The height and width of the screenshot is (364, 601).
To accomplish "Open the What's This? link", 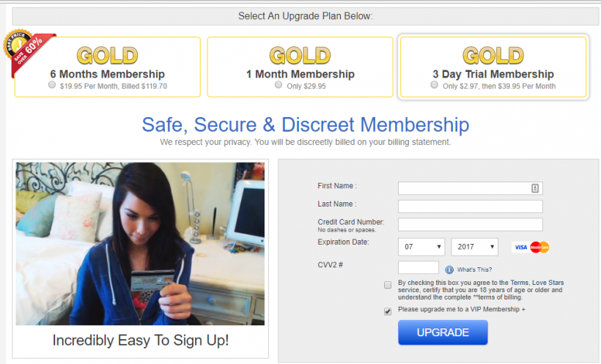I will [x=474, y=270].
